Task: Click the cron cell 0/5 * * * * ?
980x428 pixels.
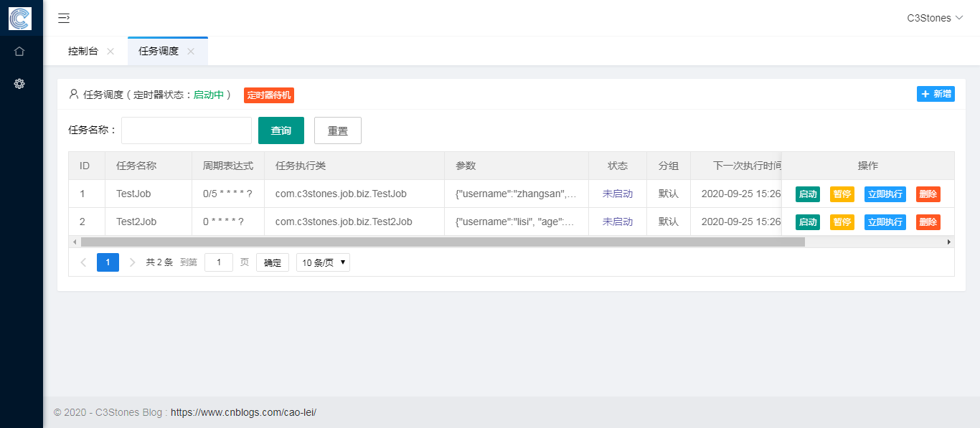Action: (228, 194)
